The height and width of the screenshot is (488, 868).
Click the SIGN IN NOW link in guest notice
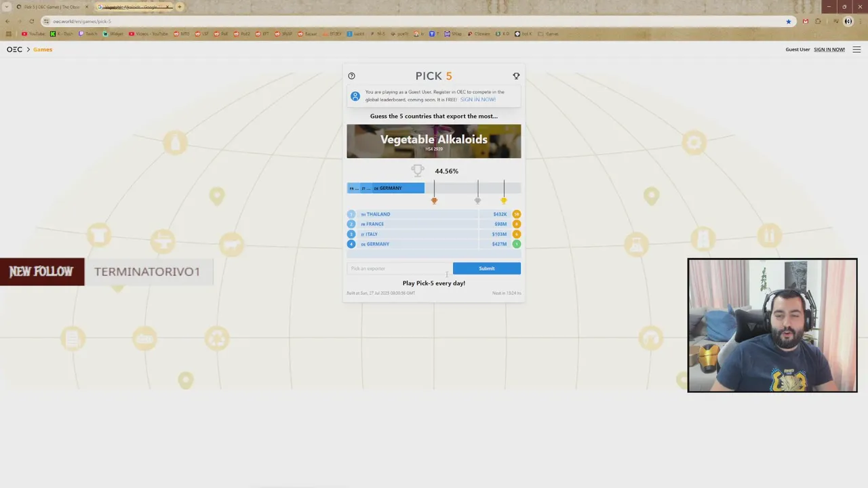[x=477, y=100]
